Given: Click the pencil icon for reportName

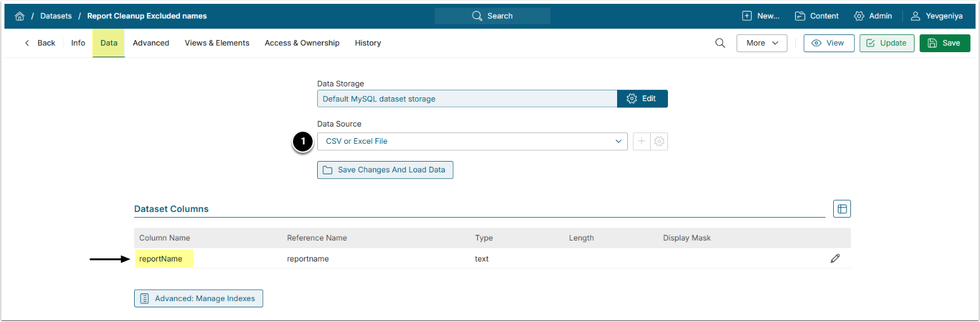Looking at the screenshot, I should [x=835, y=258].
